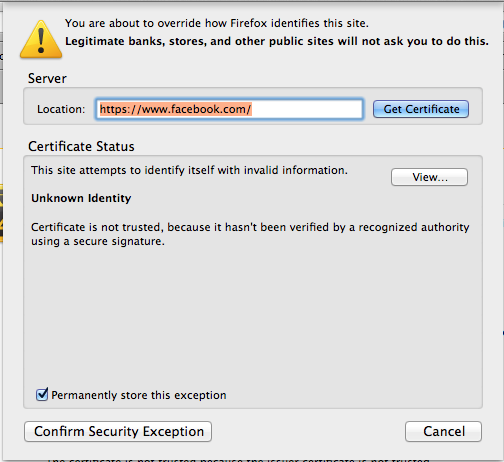Viewport: 504px width, 462px height.
Task: Click the "Location:" field label
Action: (x=61, y=109)
